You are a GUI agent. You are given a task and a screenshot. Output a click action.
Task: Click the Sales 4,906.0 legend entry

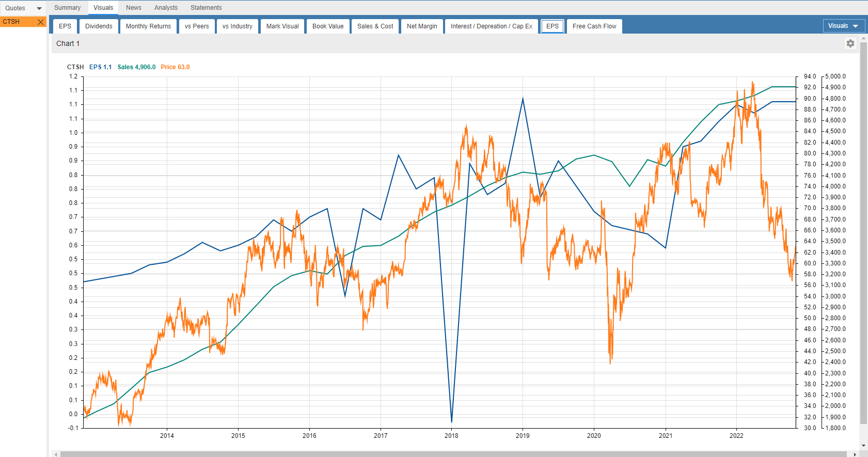(136, 67)
